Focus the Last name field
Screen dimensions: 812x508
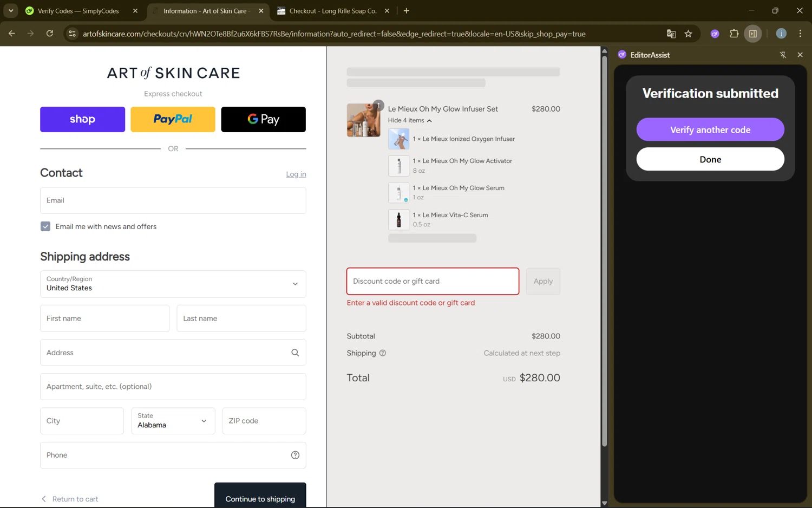241,318
